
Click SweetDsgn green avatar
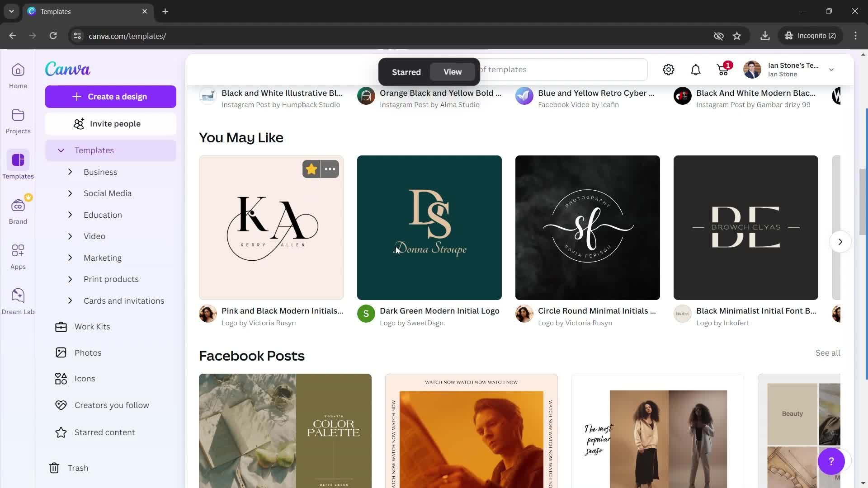(x=366, y=314)
